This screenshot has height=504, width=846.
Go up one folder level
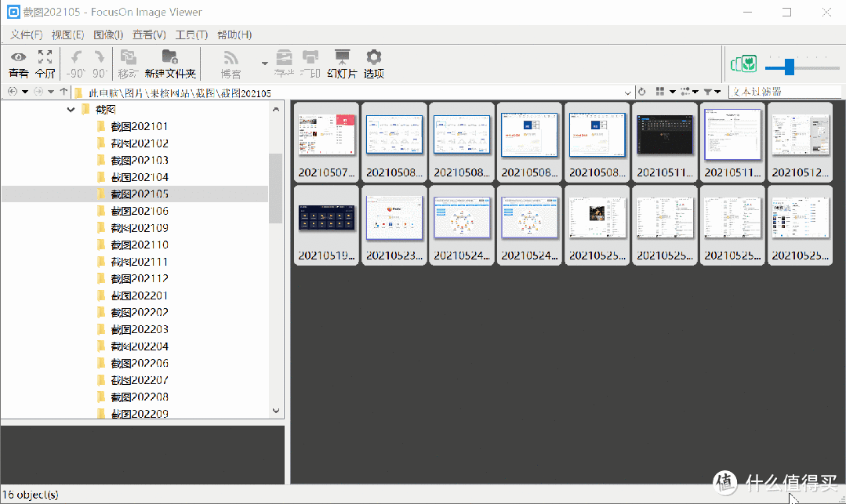(64, 92)
